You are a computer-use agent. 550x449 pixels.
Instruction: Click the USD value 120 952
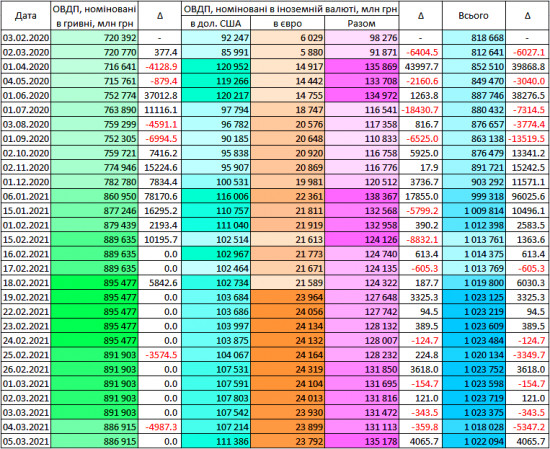click(x=216, y=67)
